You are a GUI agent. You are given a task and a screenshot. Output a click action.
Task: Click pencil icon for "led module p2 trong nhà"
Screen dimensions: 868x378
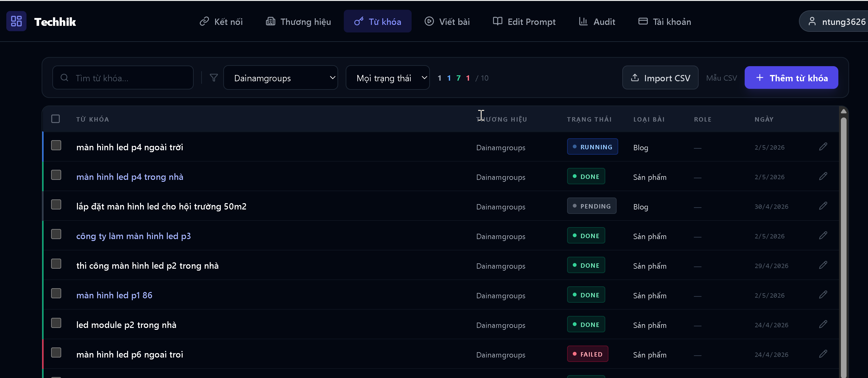tap(823, 324)
